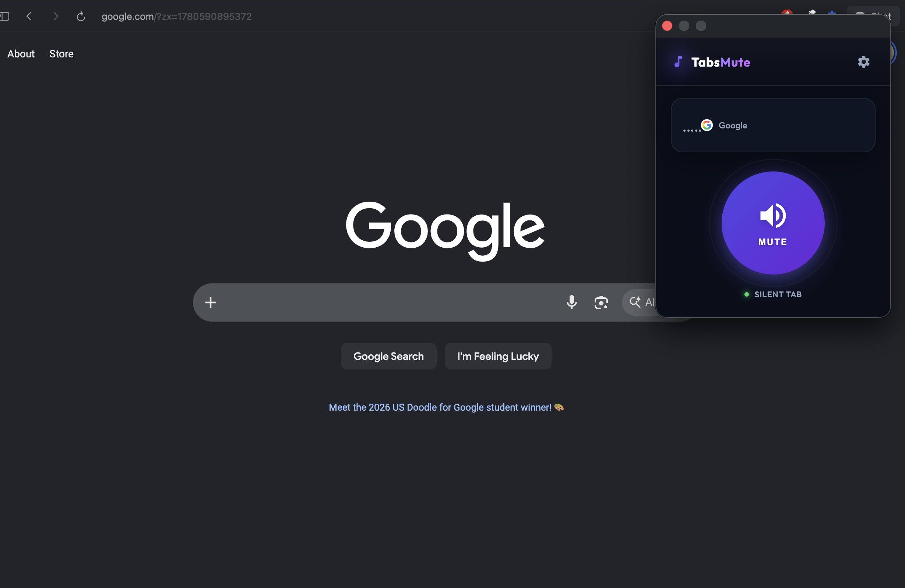
Task: Toggle the browser sidebar panel
Action: click(4, 16)
